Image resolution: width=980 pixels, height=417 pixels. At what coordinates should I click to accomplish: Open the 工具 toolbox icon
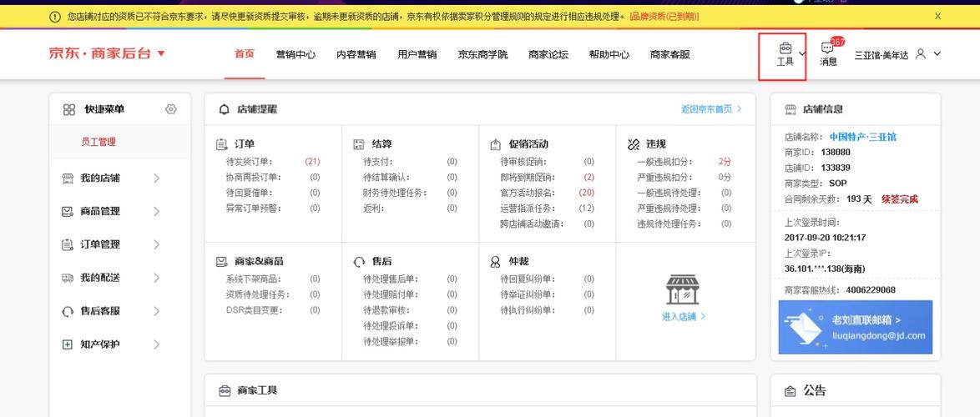[785, 48]
